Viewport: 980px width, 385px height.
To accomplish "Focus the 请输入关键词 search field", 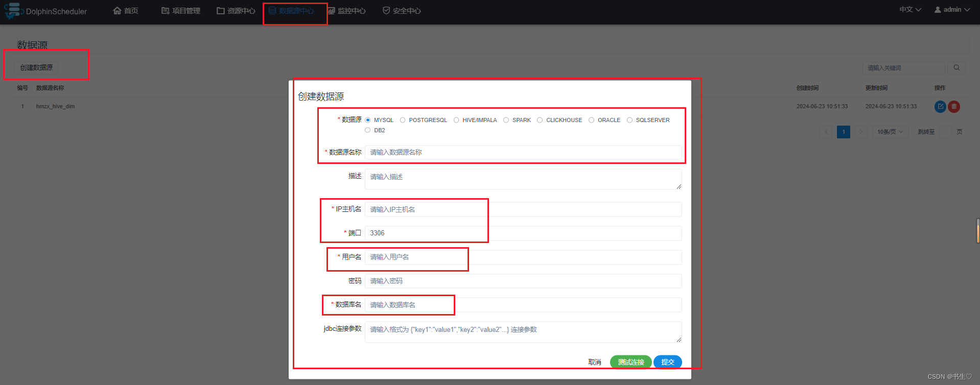I will pos(904,68).
